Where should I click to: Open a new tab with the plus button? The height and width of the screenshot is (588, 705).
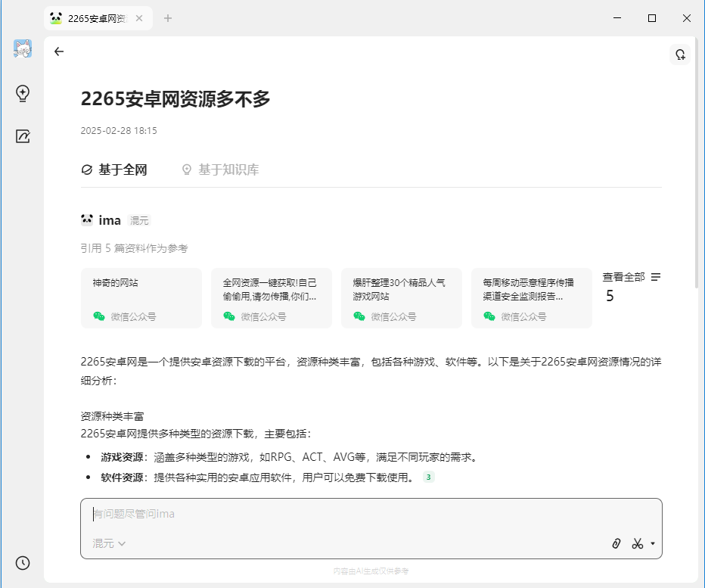pyautogui.click(x=168, y=17)
